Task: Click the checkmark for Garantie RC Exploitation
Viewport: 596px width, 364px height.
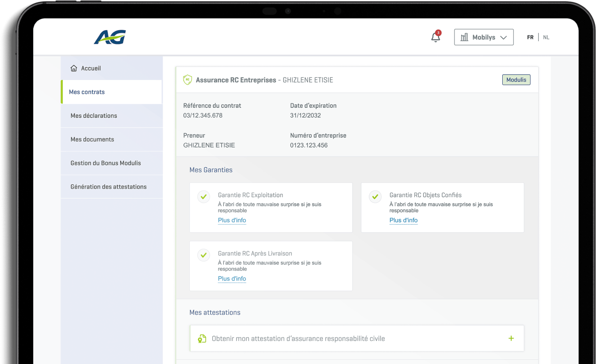Action: tap(204, 197)
